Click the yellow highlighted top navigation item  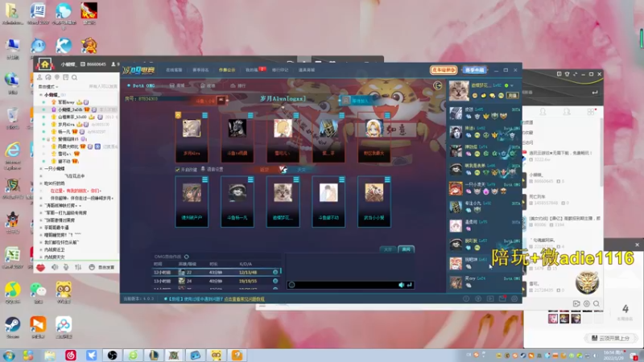[227, 70]
